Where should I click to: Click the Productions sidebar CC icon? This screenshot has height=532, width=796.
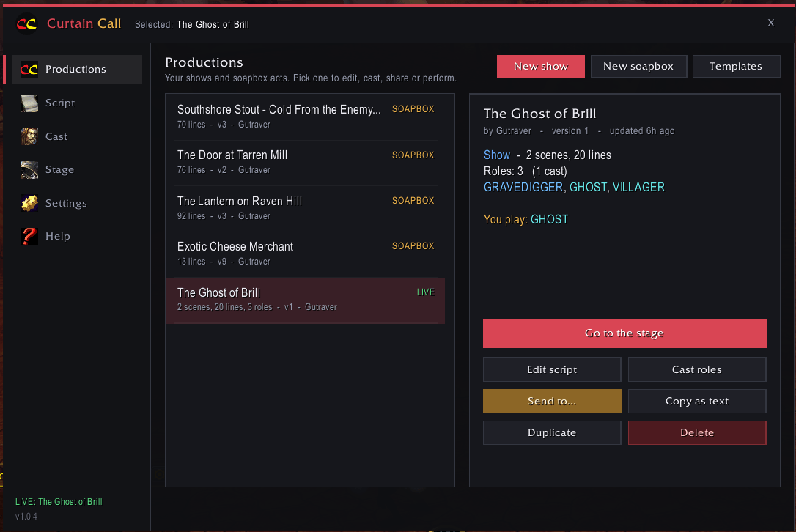[29, 70]
